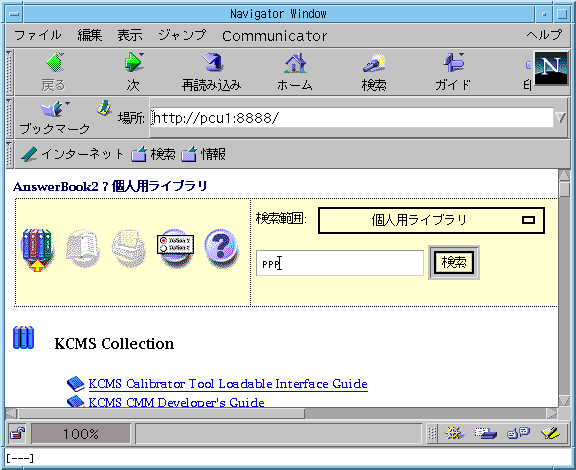Collapse the location toolbar grip handle
The width and height of the screenshot is (576, 470).
10,118
